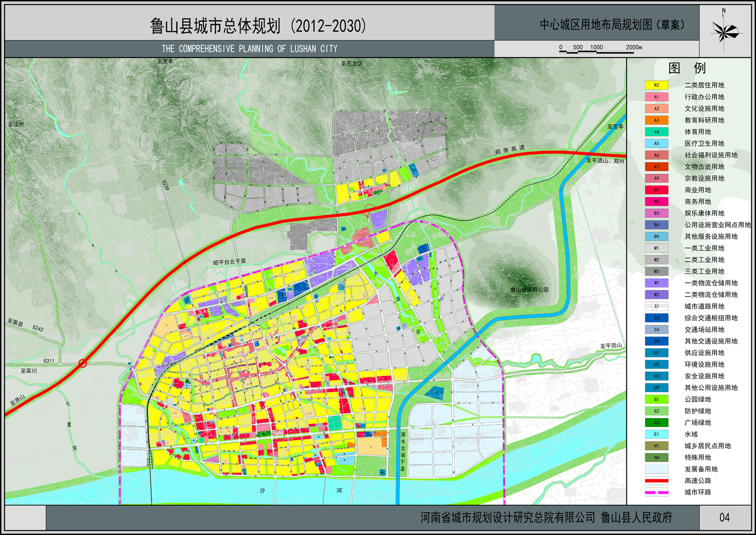Click the title 鲁山县城市总体规划 (2012-2030)

258,26
